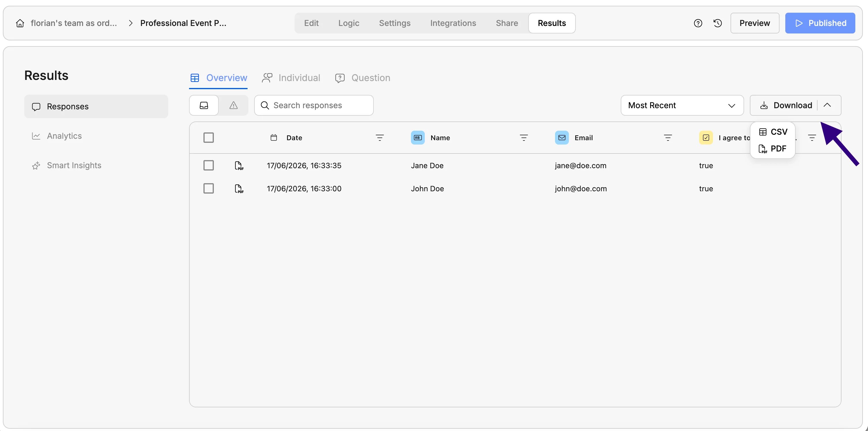Filter the Date column
Viewport: 868px width, 431px height.
tap(380, 138)
